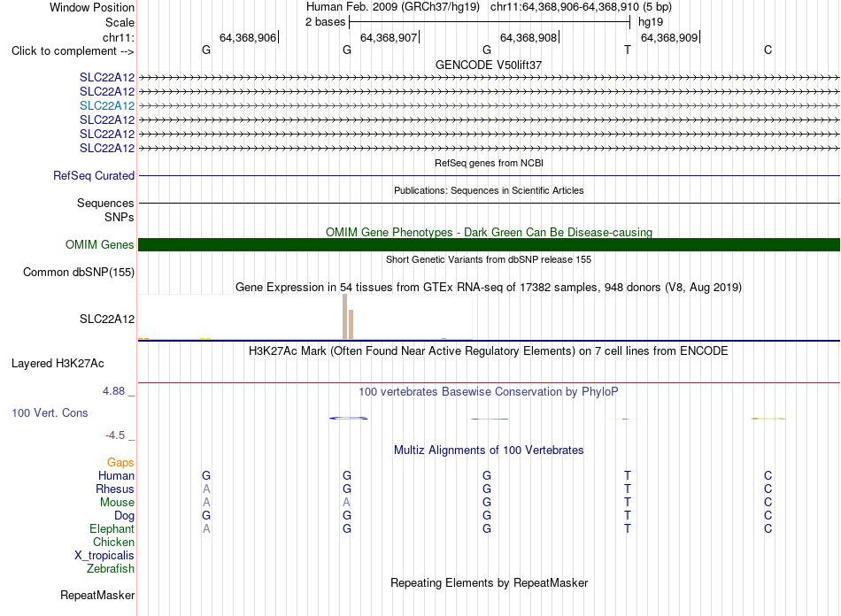Click the C base in the reference sequence row
The image size is (841, 616).
pos(768,50)
